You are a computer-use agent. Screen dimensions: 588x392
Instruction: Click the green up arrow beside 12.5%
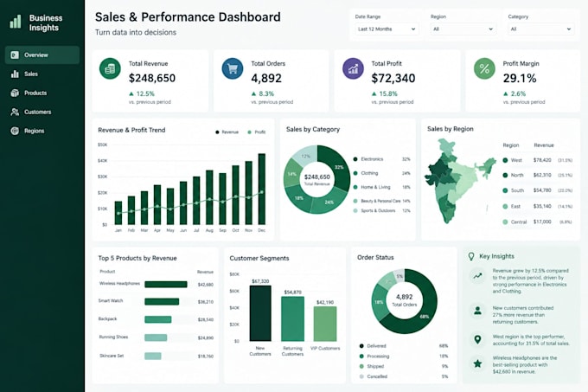pos(131,93)
